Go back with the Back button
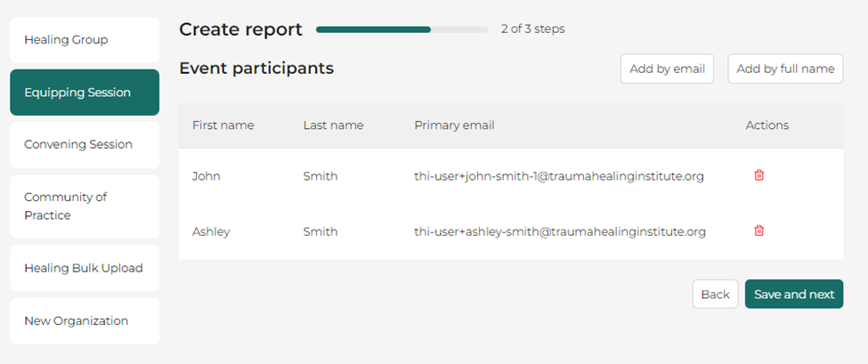Screen dimensions: 868x364 tap(715, 295)
